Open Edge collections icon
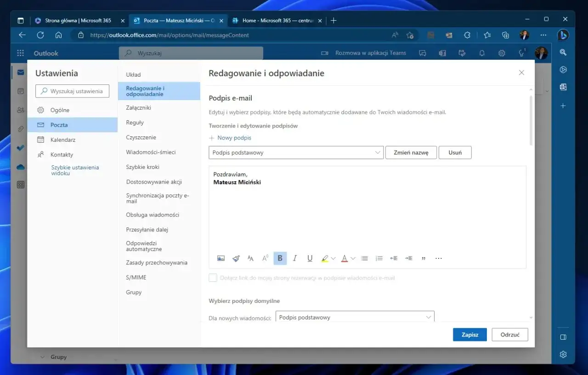The image size is (588, 375). tap(506, 35)
